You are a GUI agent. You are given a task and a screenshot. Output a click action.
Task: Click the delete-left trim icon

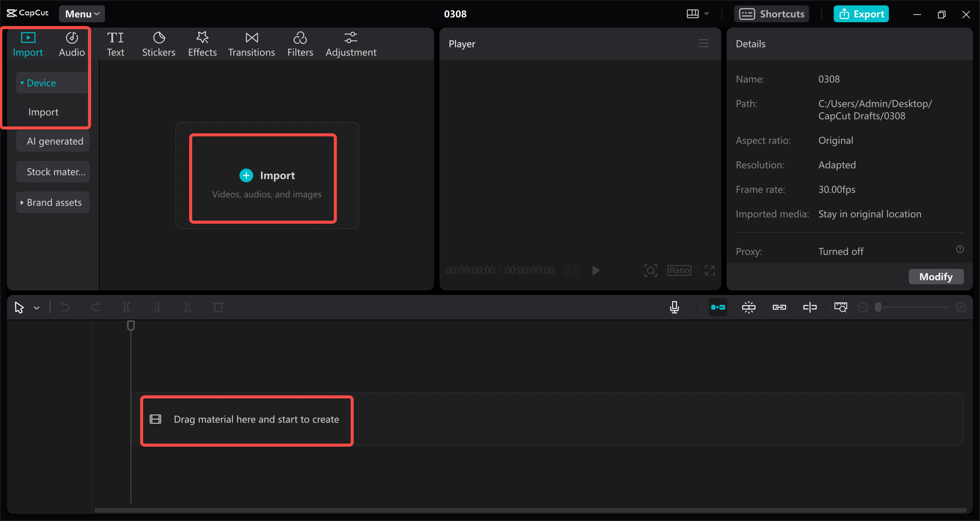click(x=157, y=307)
